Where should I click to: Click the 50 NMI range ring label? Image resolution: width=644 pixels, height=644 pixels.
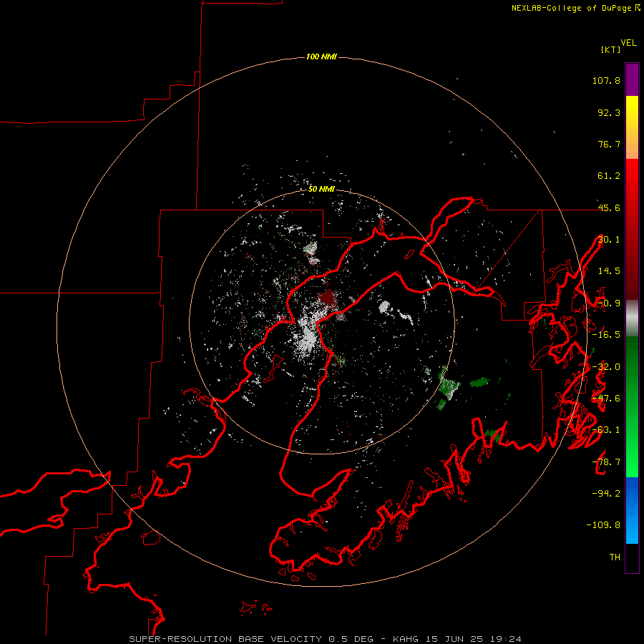[x=321, y=189]
